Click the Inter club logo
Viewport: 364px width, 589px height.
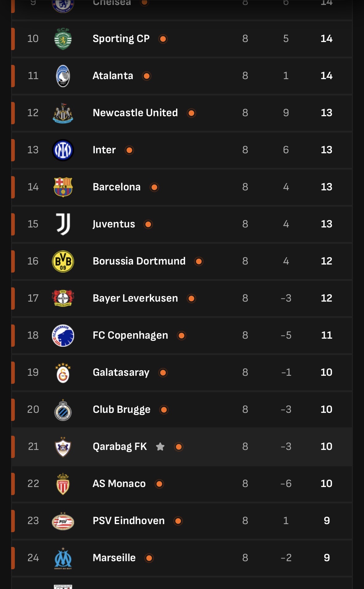63,150
